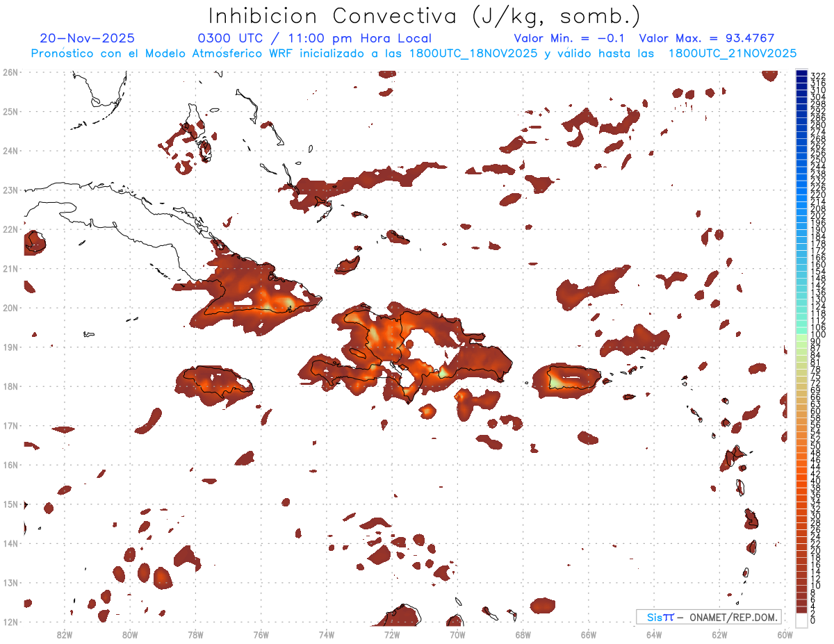Screen dimensions: 834x644
Task: Click the 74W longitude label
Action: point(327,634)
